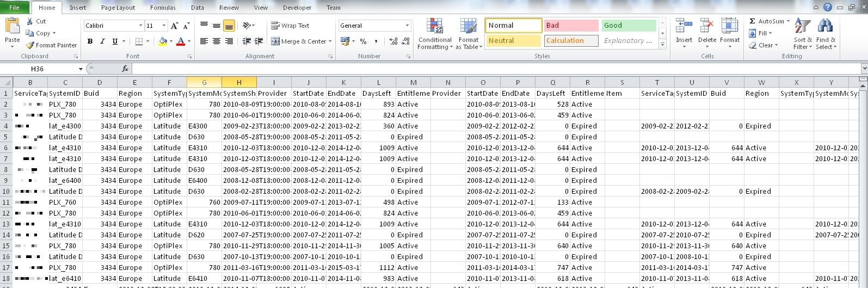Viewport: 868px width, 288px height.
Task: Select column H header
Action: (x=239, y=82)
